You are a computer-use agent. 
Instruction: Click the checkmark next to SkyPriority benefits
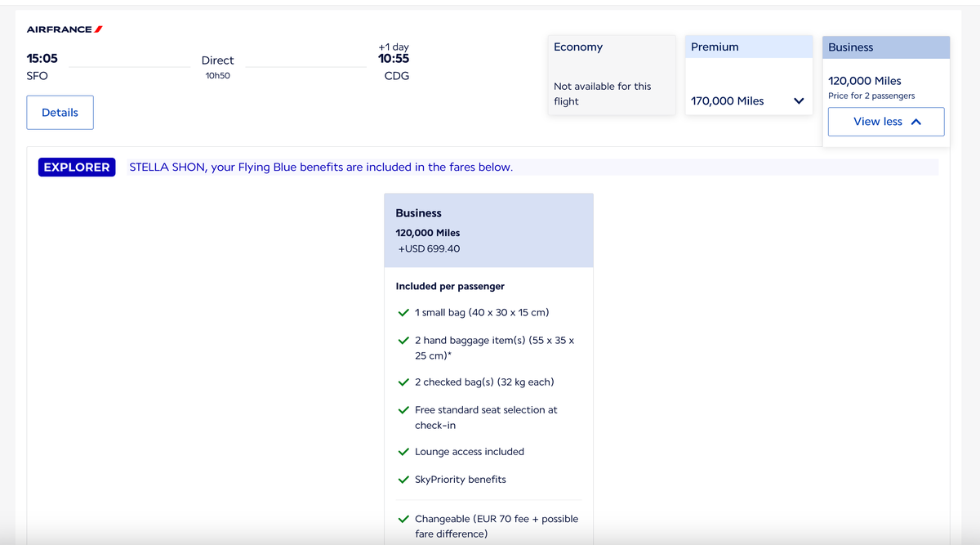(403, 480)
